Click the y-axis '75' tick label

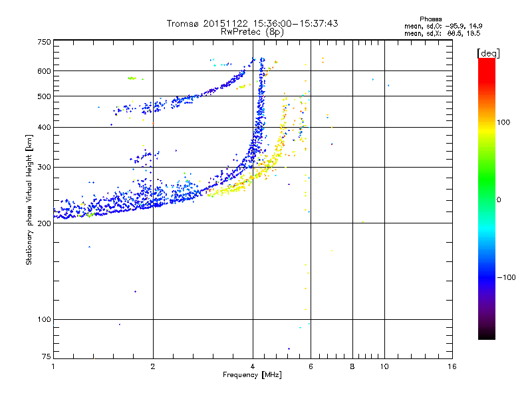(47, 356)
